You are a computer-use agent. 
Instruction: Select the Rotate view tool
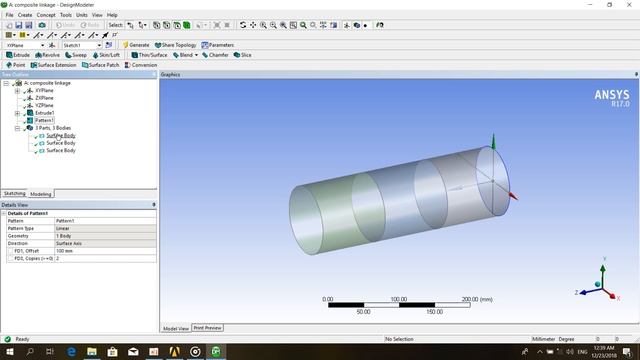(x=243, y=25)
